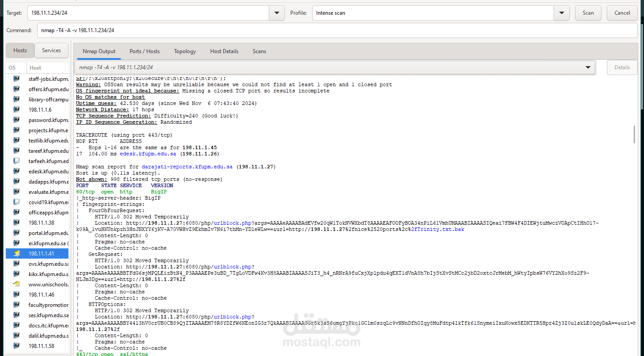644x356 pixels.
Task: Click the OS icon beside dadapps.kfupm host
Action: point(17,181)
